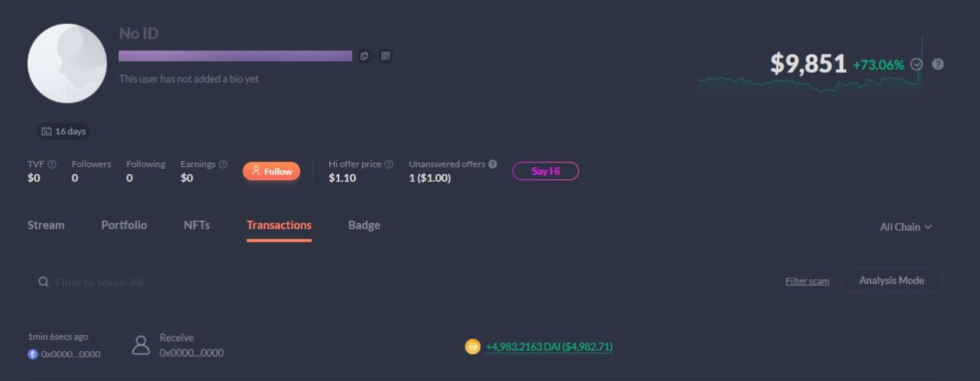Click the yellow DAI token icon
This screenshot has height=381, width=980.
(472, 347)
